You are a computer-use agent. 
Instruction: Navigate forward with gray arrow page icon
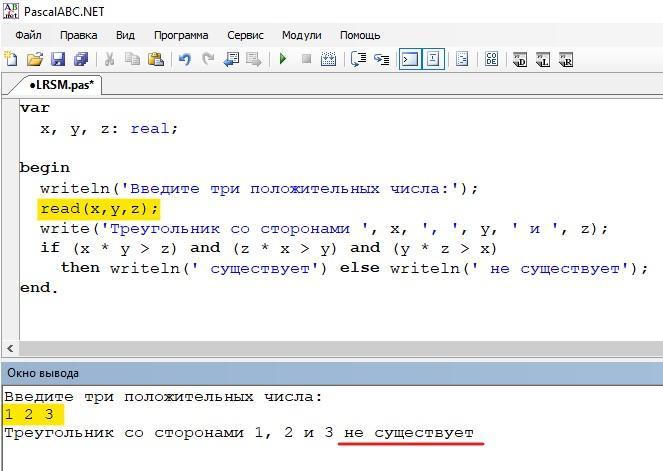254,59
